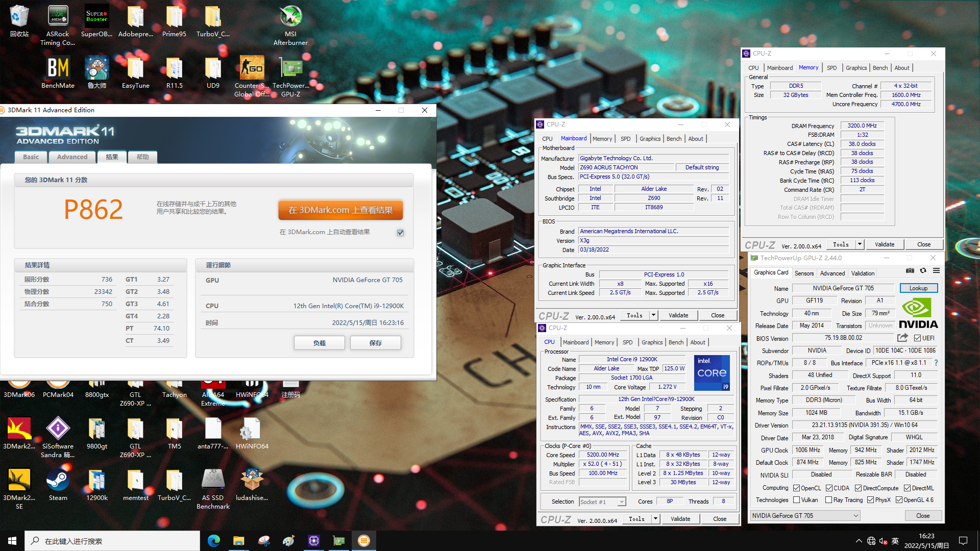Screen dimensions: 980x551
Task: Open Bench tab in CPU-Z Mainboard window
Action: click(x=674, y=139)
